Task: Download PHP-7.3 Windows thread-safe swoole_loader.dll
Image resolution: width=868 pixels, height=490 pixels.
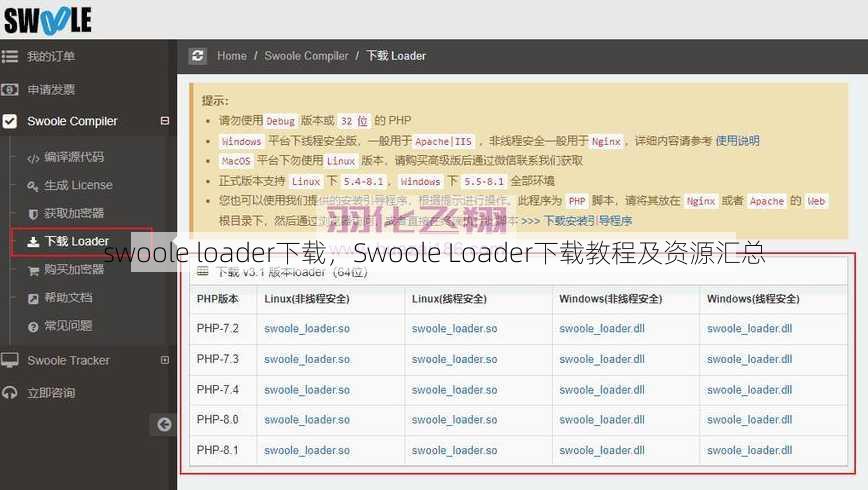Action: pos(750,359)
